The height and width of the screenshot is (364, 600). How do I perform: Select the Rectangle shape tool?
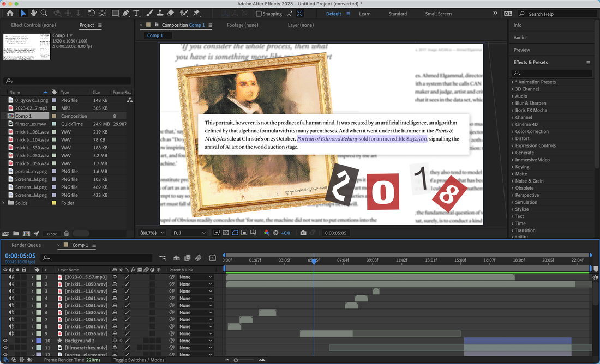pyautogui.click(x=115, y=13)
